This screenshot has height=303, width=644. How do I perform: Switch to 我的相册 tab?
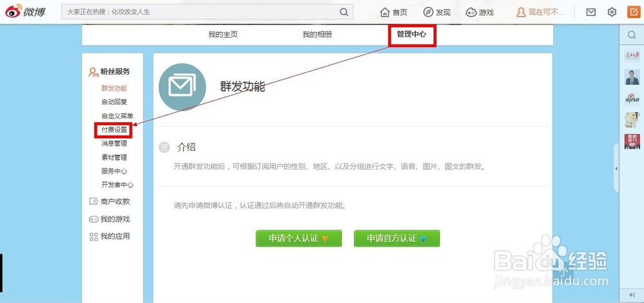tap(317, 35)
